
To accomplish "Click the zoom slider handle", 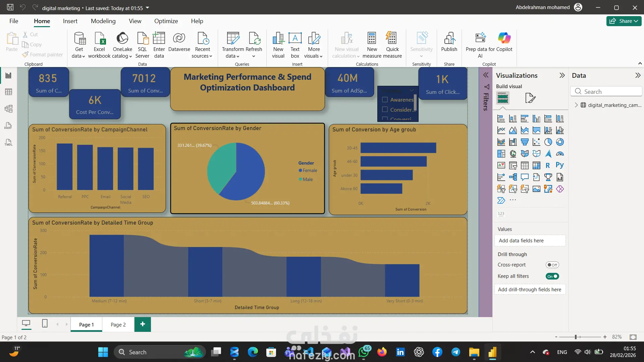I will click(576, 337).
